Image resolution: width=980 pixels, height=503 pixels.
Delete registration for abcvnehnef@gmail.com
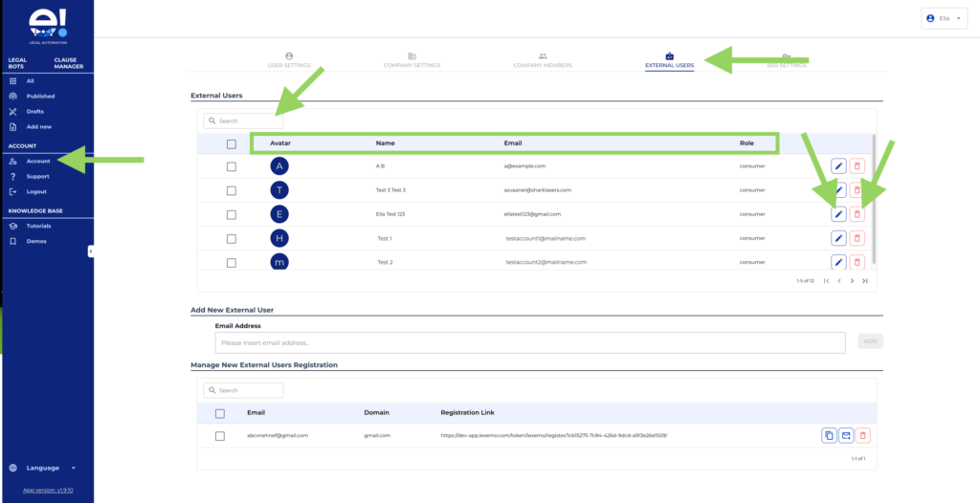pos(863,435)
